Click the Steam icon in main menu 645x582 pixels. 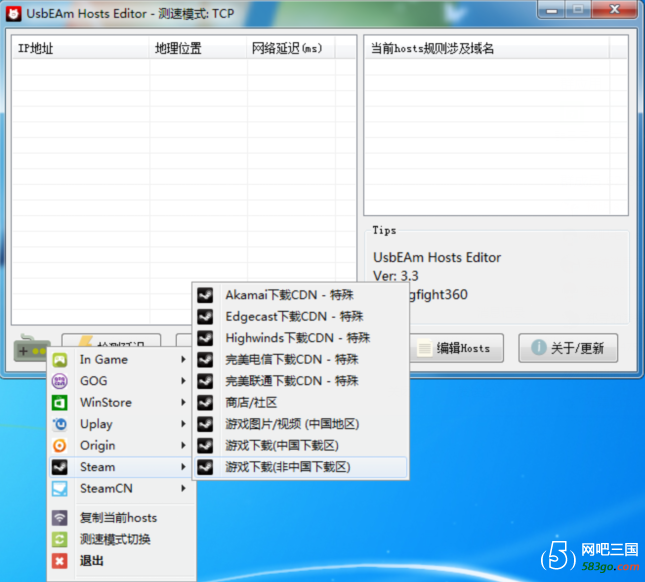[x=60, y=467]
